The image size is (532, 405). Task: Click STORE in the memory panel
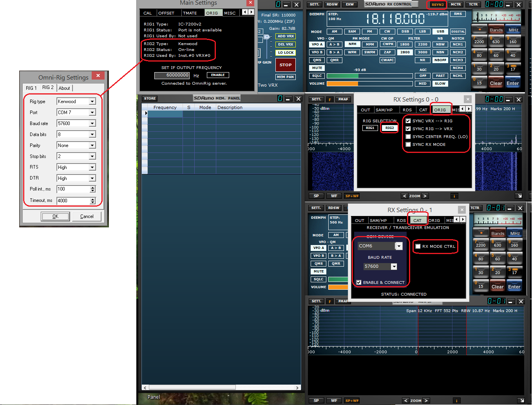click(x=150, y=98)
